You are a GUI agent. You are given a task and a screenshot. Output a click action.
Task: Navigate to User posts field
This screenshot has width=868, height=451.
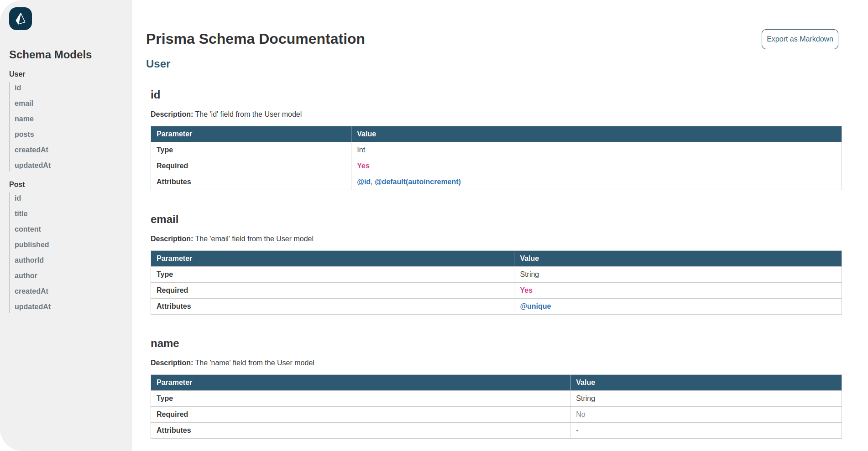tap(24, 134)
